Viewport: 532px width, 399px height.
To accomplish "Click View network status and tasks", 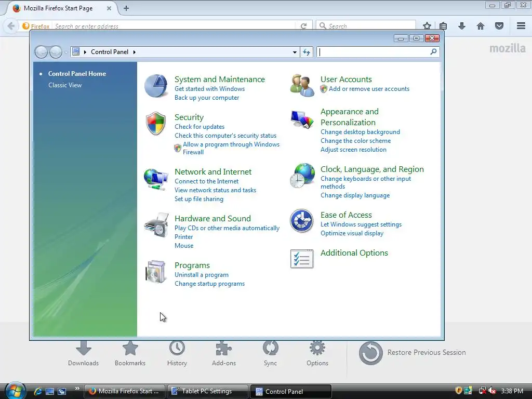I will (x=216, y=190).
